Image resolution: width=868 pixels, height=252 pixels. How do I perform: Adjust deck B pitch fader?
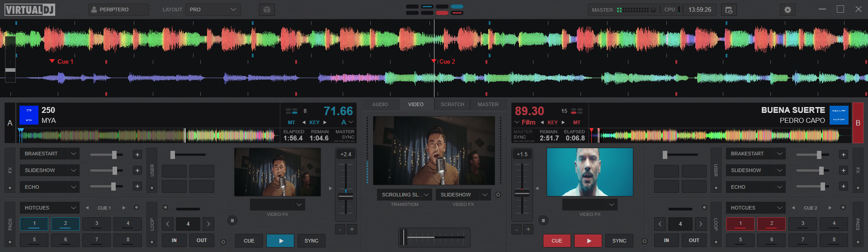(522, 193)
